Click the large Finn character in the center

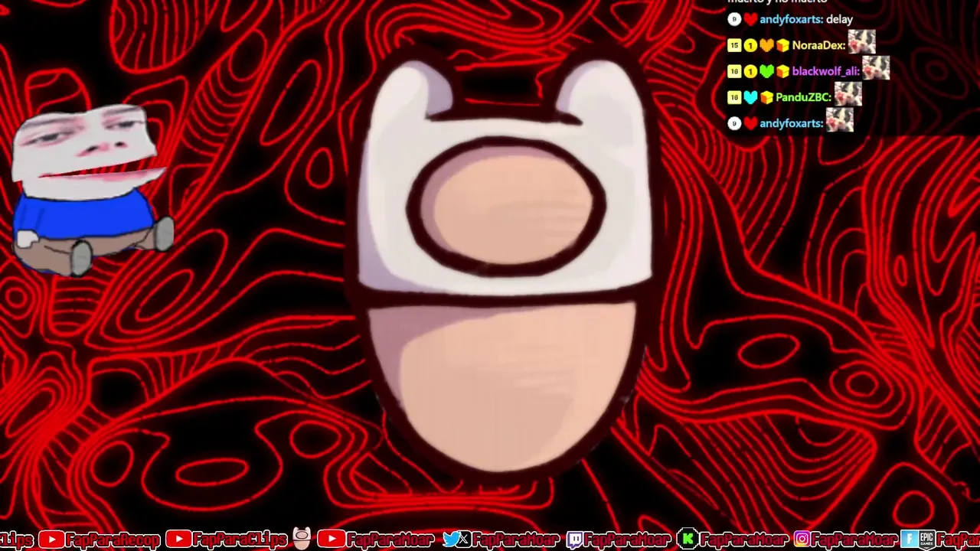pos(505,264)
